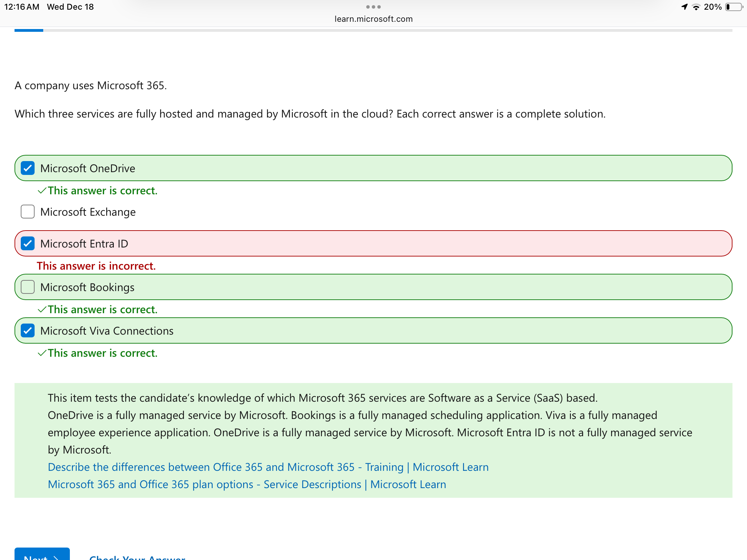Tap the three-dot multitasking menu at the top
The image size is (747, 560).
(373, 7)
